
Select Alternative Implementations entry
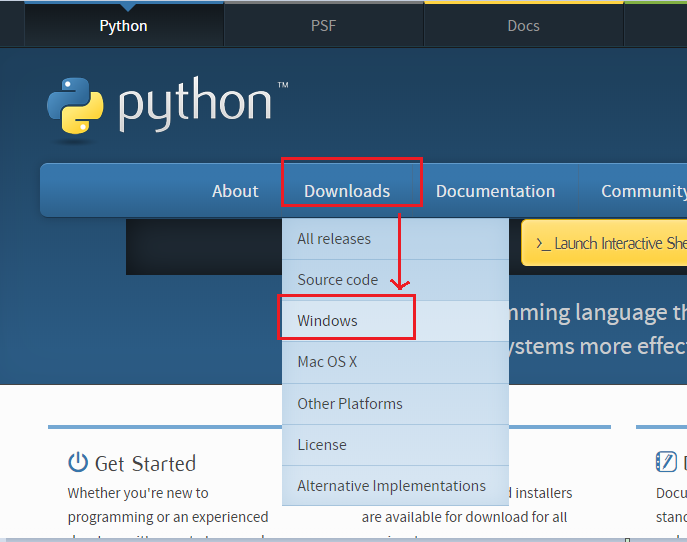click(395, 485)
